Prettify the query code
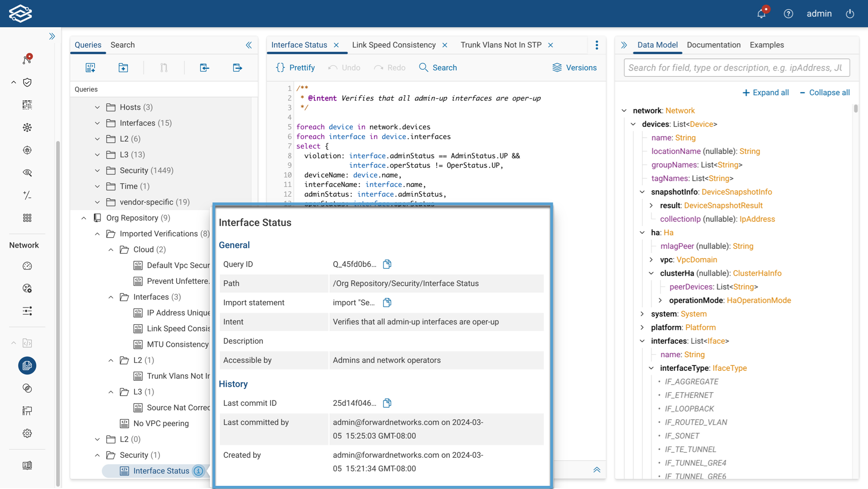 pos(295,67)
